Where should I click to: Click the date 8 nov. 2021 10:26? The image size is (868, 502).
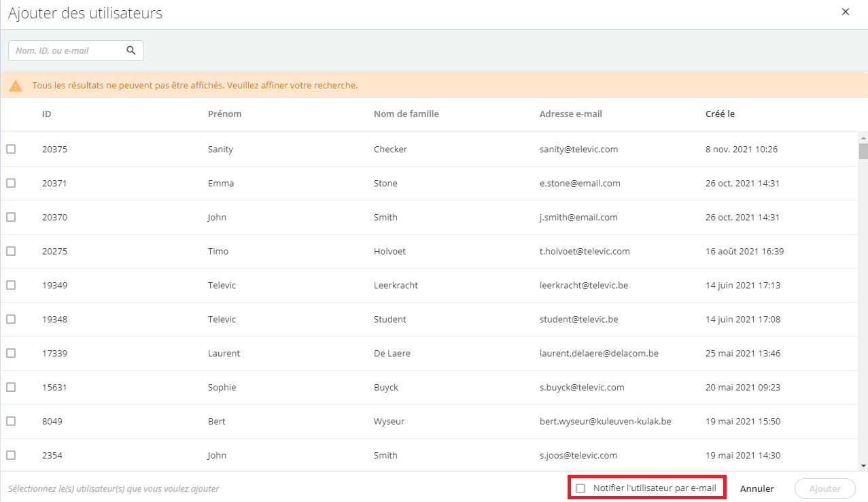coord(742,149)
